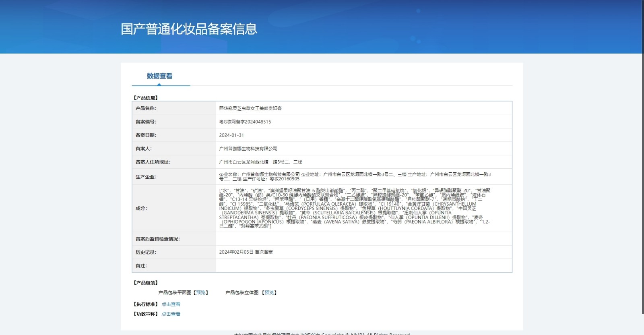Open 点击查看 link for 执行标准

(x=171, y=304)
